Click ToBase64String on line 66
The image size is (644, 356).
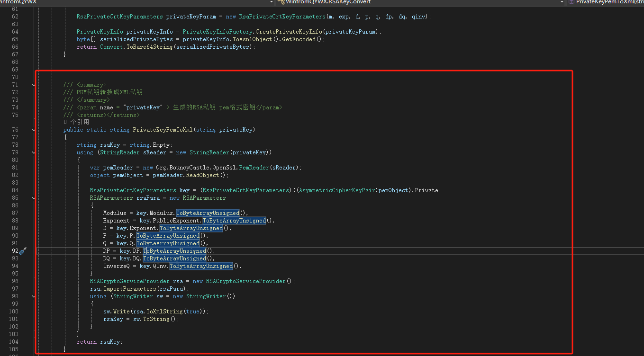tap(150, 47)
